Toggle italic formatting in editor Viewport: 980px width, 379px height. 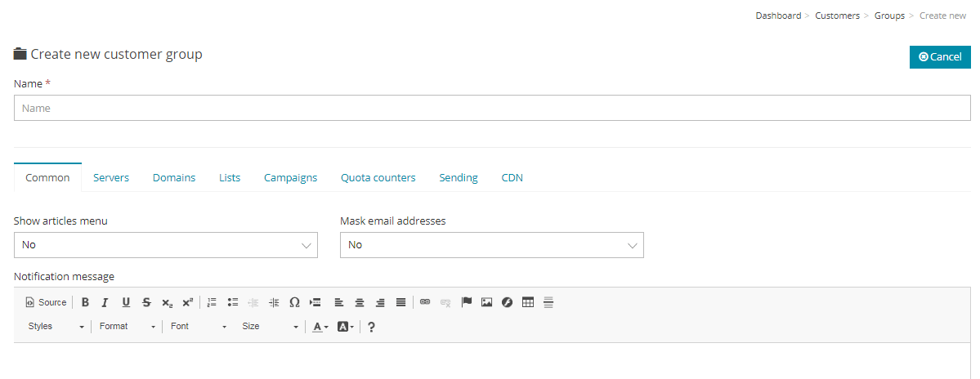click(x=105, y=302)
